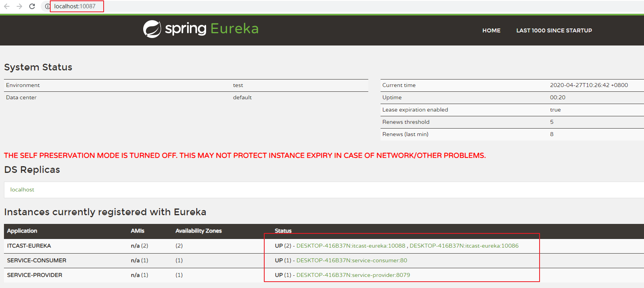
Task: Click the browser forward arrow
Action: 19,6
